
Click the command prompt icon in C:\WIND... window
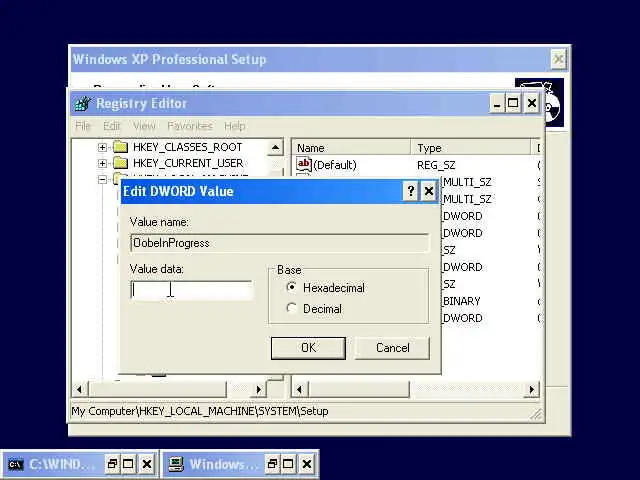coord(16,464)
